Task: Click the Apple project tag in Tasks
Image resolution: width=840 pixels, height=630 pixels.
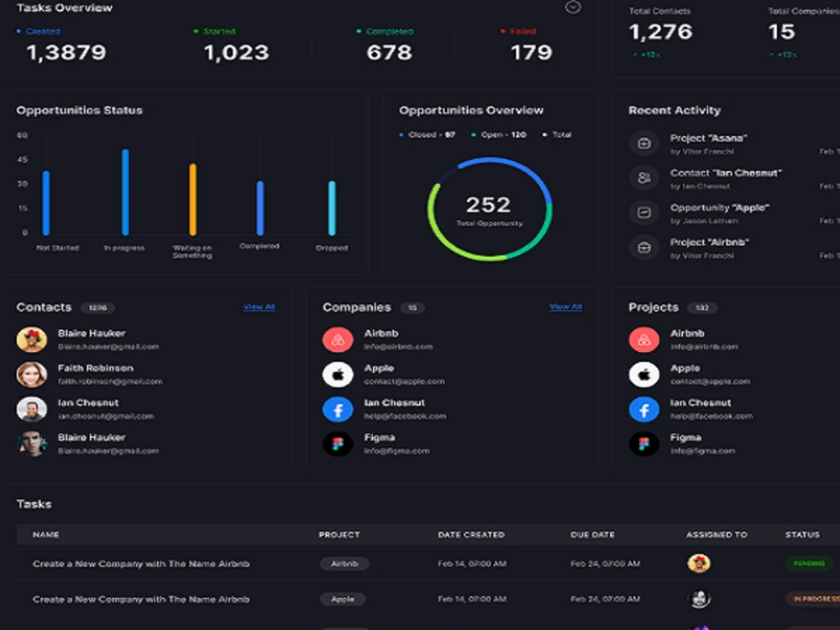Action: [343, 599]
